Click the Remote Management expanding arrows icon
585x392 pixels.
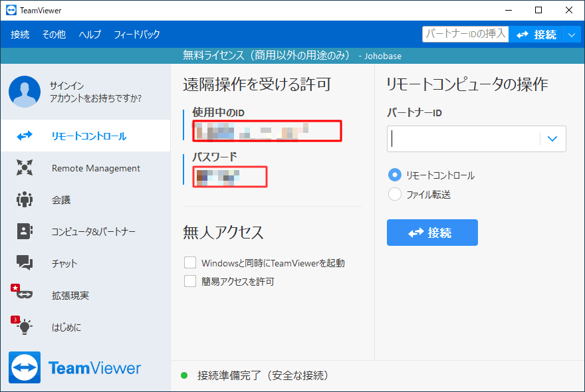(x=25, y=167)
